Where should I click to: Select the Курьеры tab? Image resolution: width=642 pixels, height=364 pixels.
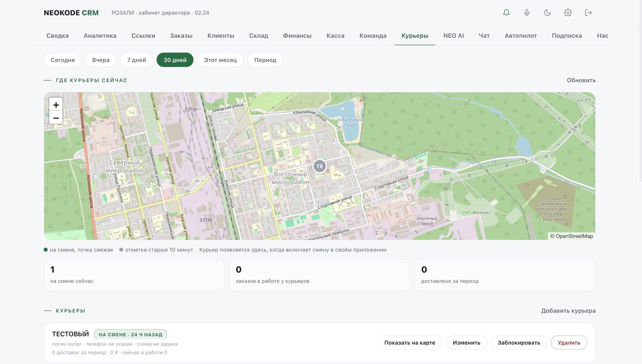point(415,36)
